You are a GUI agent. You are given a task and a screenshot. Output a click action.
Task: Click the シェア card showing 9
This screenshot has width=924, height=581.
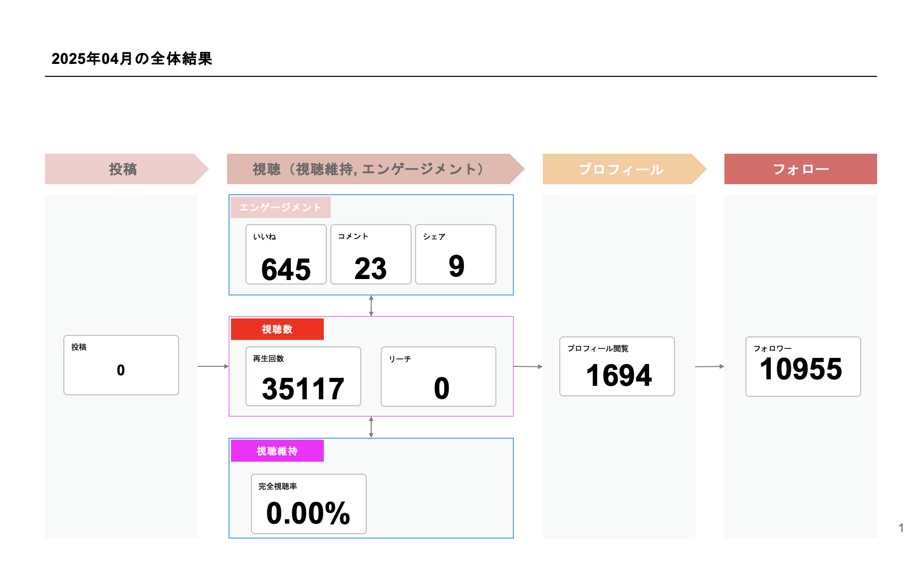coord(456,255)
